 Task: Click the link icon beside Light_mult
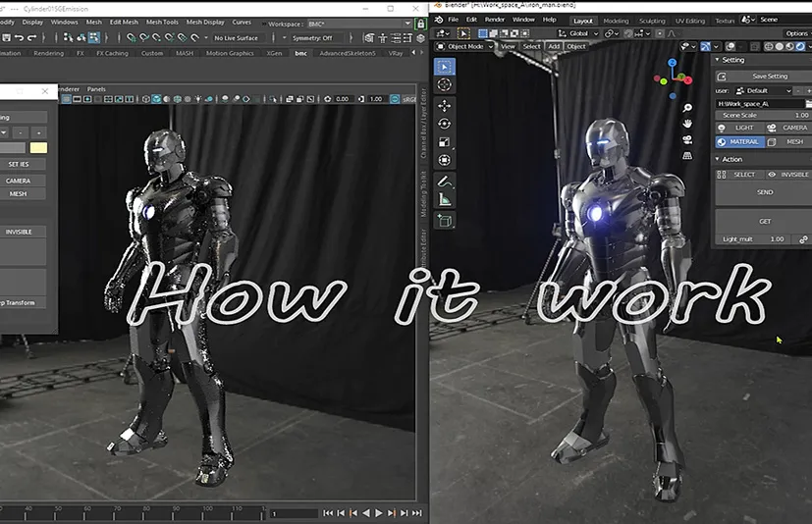coord(803,239)
